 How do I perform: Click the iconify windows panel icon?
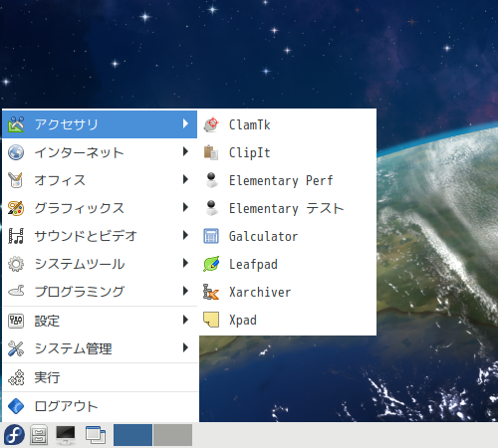pos(96,435)
